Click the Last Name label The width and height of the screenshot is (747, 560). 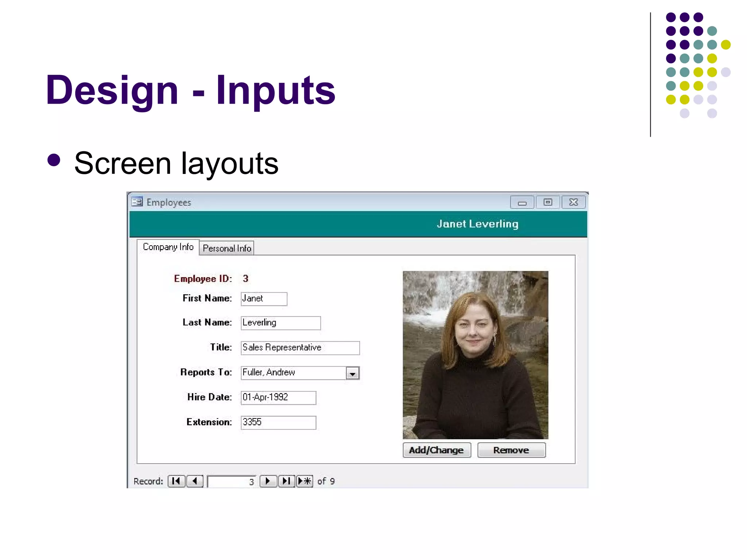(207, 322)
